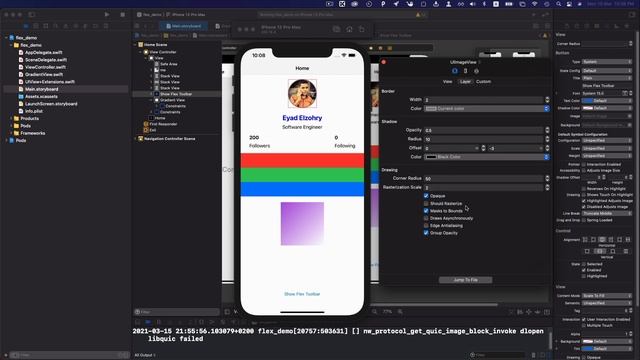
Task: Toggle the Enabled state checkbox in inspector
Action: click(x=584, y=270)
